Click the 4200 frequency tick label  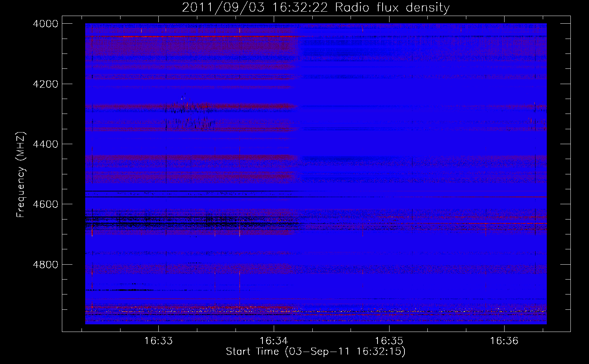[46, 84]
